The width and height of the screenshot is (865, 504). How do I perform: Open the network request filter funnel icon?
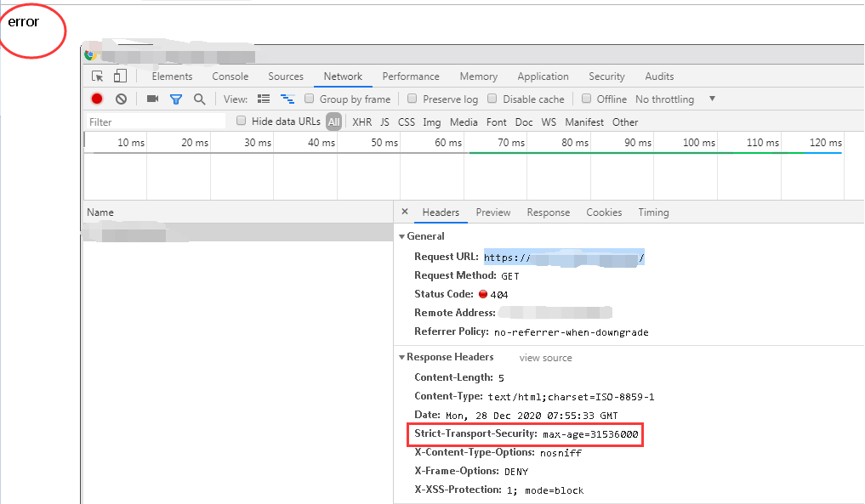point(176,99)
